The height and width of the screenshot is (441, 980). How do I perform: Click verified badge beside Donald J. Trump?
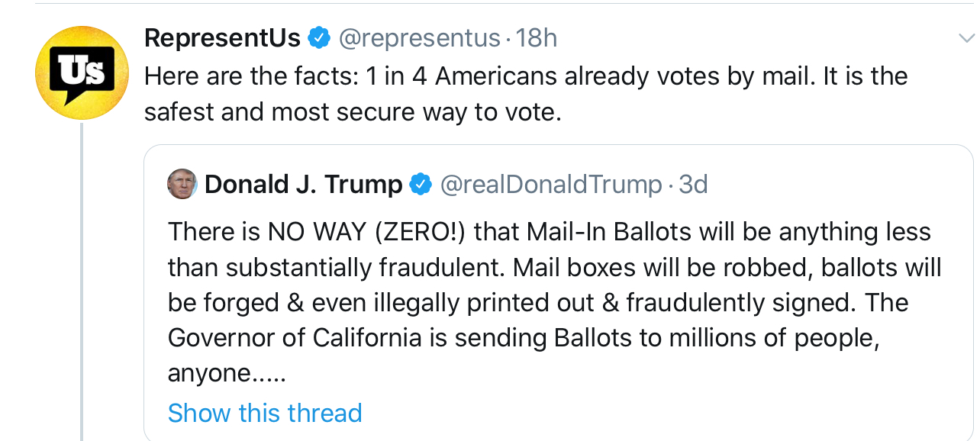[421, 185]
